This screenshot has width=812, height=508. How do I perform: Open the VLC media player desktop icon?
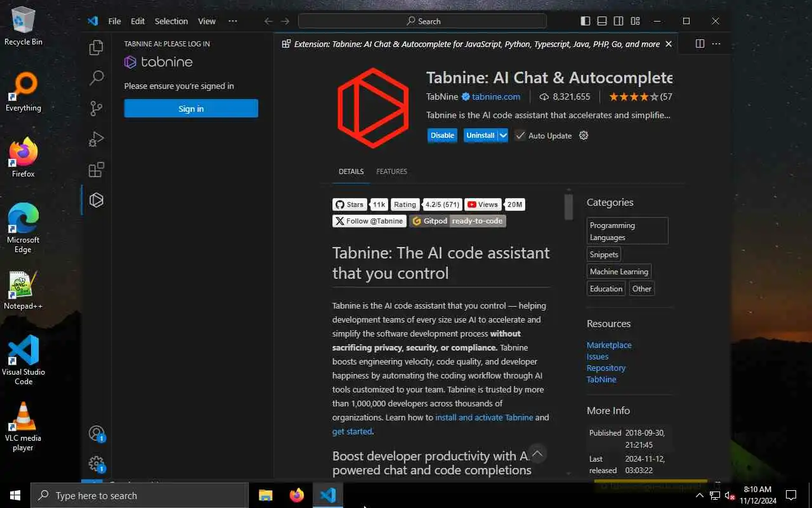tap(23, 427)
